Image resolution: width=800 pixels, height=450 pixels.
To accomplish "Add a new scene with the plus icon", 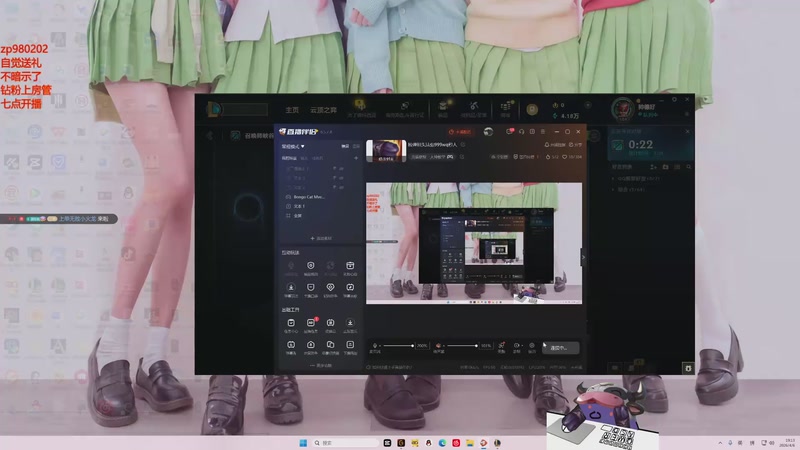I will [356, 158].
